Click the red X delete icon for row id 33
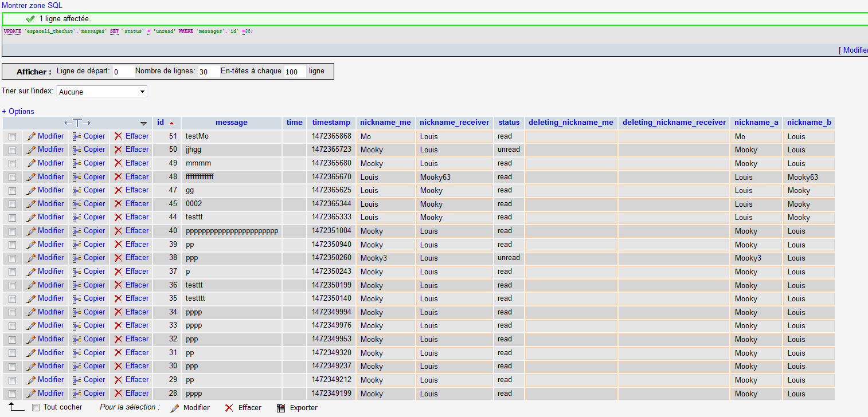 pos(118,325)
